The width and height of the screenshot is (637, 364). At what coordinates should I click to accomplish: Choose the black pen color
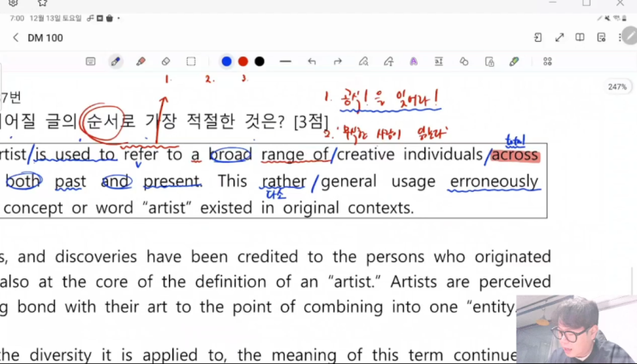(x=259, y=62)
